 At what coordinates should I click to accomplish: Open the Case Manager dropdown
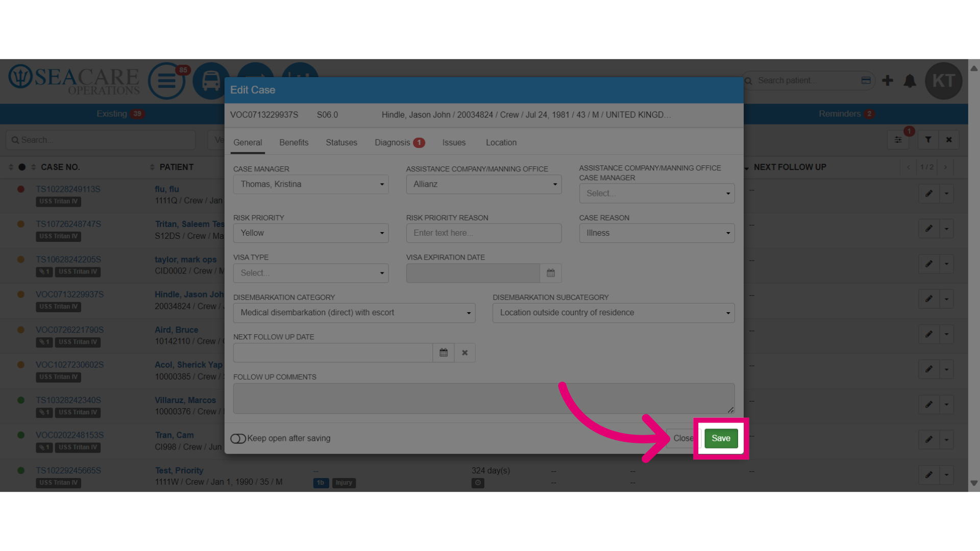pos(311,184)
